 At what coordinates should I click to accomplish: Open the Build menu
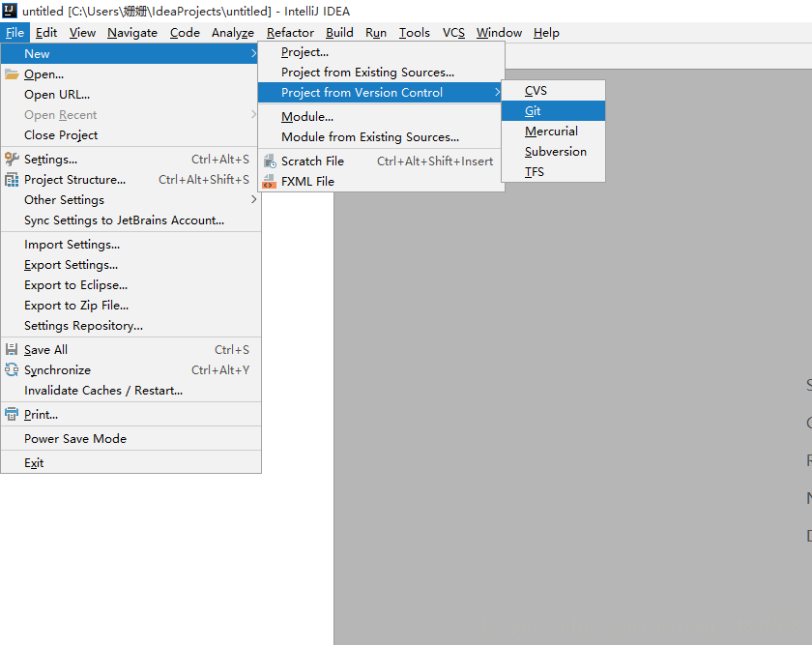pos(339,33)
